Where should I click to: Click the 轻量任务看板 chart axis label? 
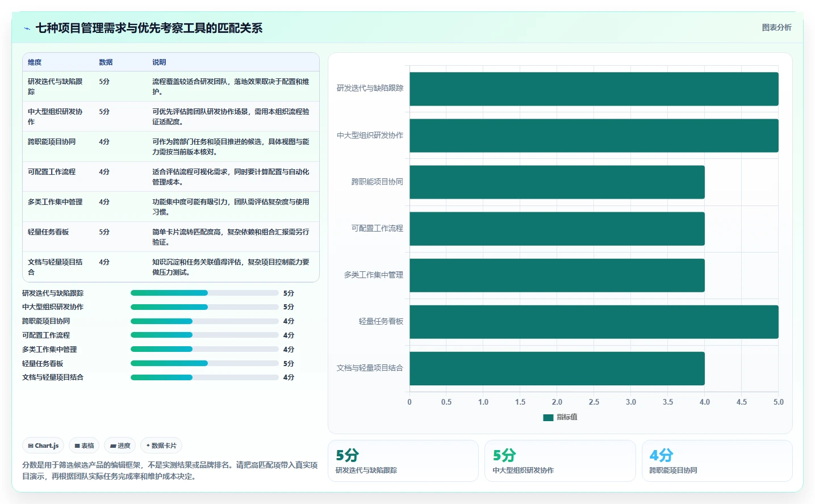(x=381, y=321)
